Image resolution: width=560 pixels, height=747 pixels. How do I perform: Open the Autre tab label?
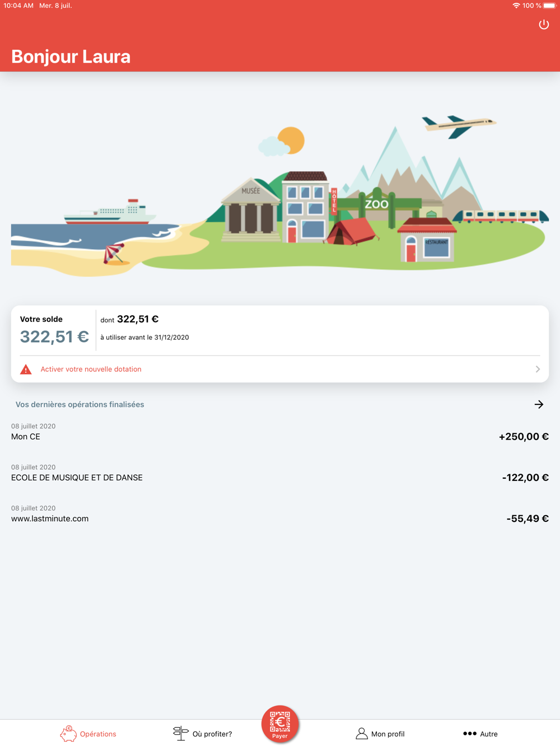tap(489, 734)
